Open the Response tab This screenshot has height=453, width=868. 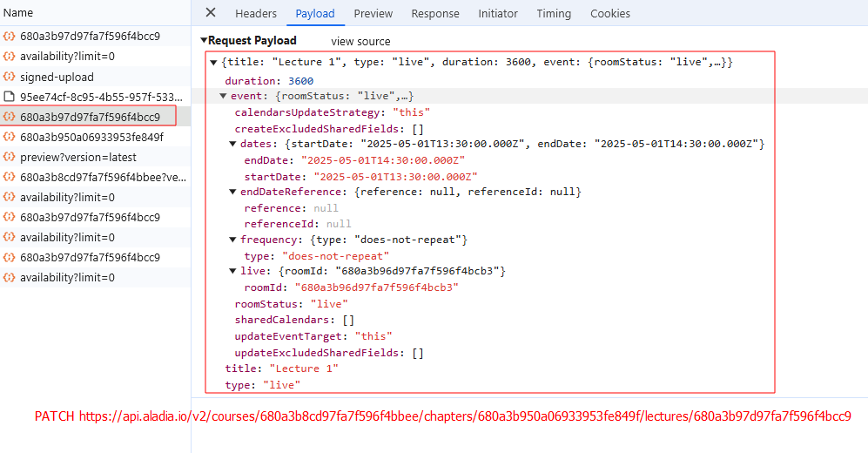click(x=435, y=13)
